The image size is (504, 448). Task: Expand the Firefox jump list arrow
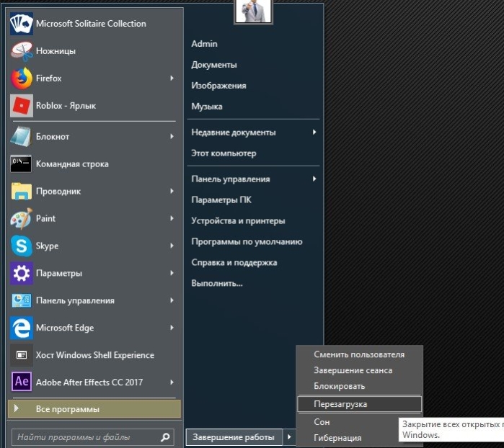click(x=172, y=78)
